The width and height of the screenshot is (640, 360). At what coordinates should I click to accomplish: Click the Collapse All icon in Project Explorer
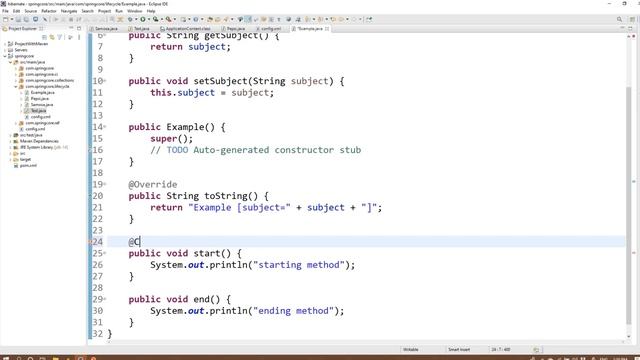[x=44, y=37]
